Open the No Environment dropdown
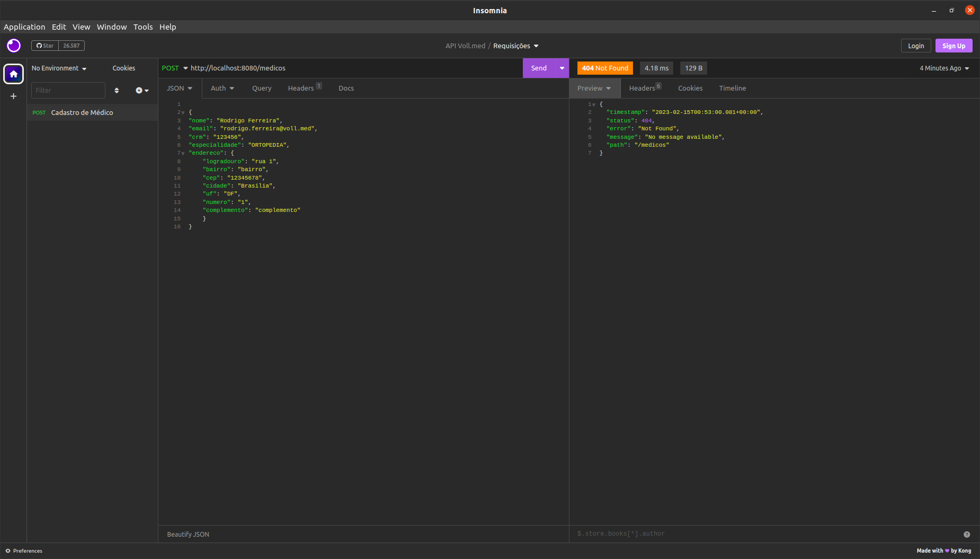This screenshot has height=559, width=980. pyautogui.click(x=59, y=68)
